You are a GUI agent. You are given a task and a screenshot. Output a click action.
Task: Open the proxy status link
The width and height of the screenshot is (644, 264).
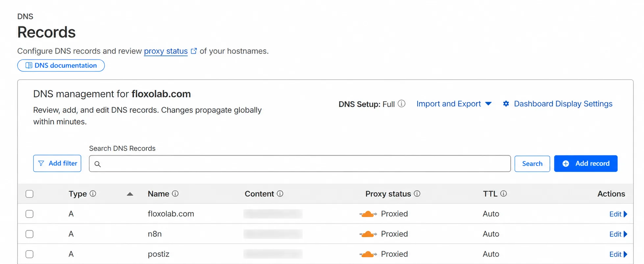166,51
